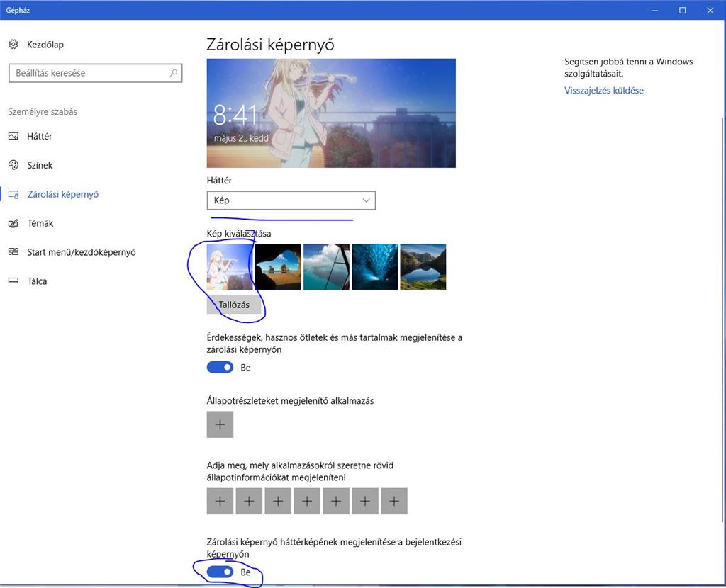
Task: Disable tips and fun facts toggle
Action: pos(220,368)
